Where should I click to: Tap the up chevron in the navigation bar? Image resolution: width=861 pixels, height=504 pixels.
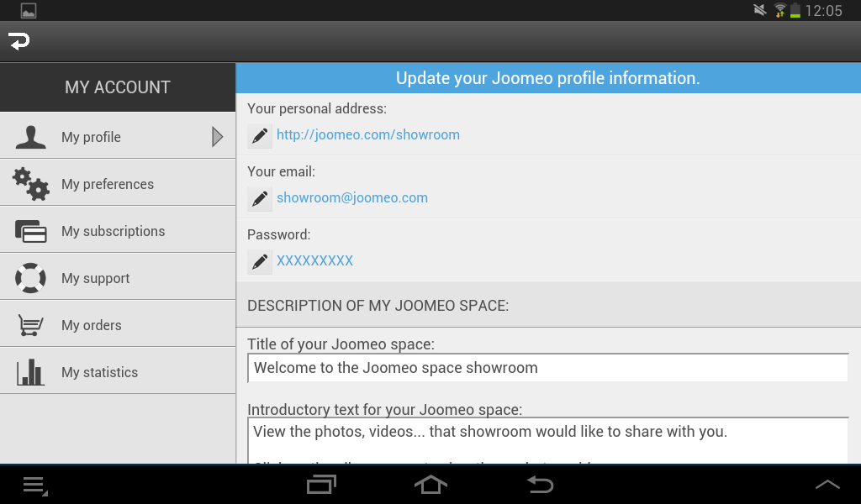point(827,484)
